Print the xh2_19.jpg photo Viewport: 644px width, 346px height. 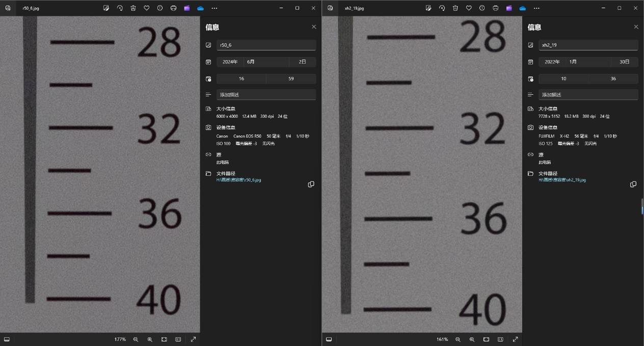click(x=495, y=8)
